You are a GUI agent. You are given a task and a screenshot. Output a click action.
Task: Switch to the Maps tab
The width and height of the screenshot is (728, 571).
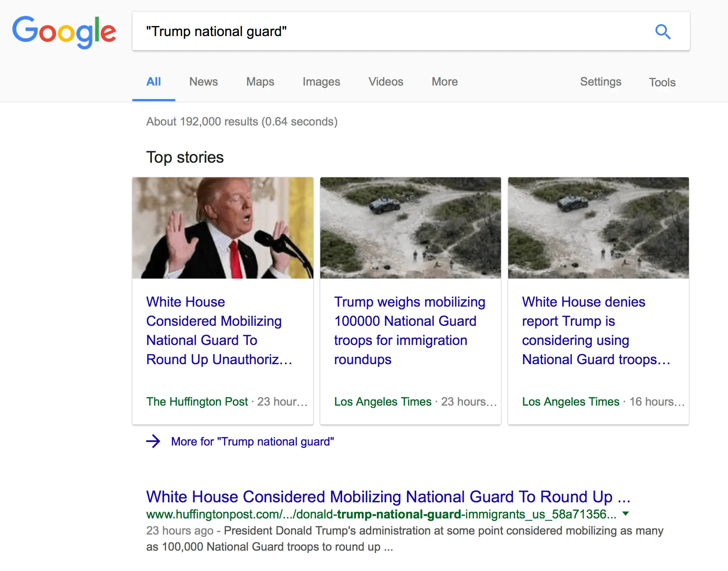pos(260,82)
